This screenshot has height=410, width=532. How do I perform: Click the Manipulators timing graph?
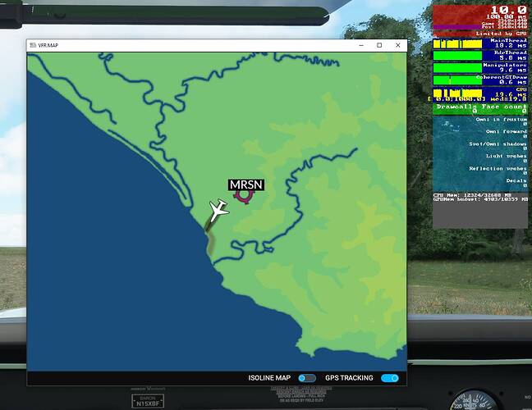(x=457, y=68)
